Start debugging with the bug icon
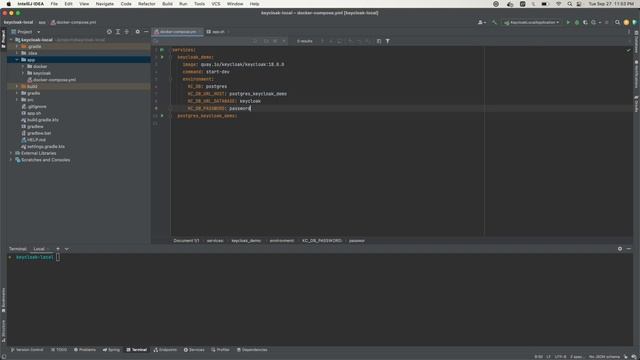640x360 pixels. [577, 22]
